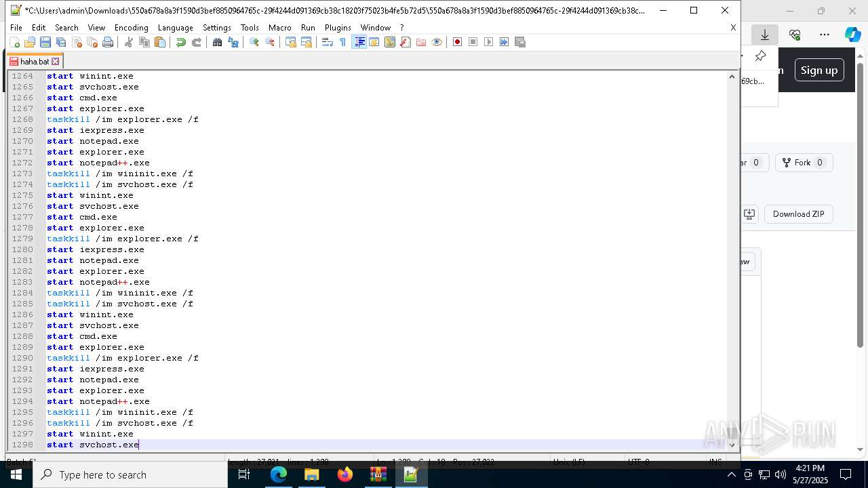Screen dimensions: 868x488
Task: Close the current document via toolbar
Action: 77,42
